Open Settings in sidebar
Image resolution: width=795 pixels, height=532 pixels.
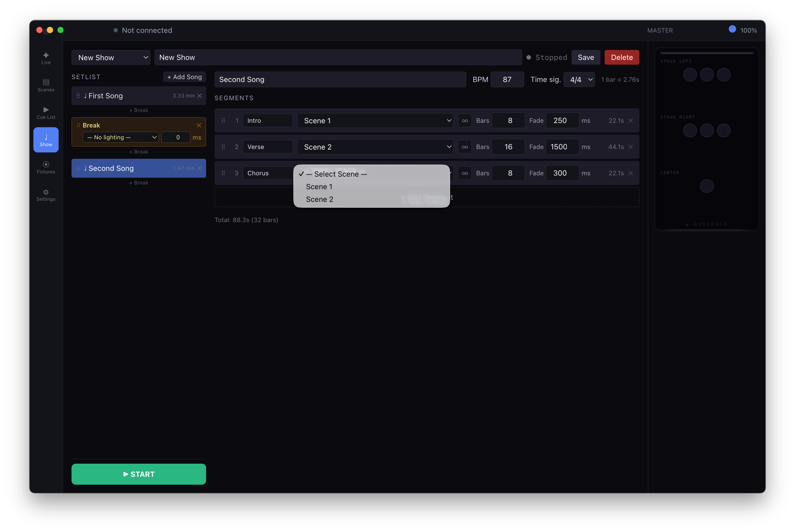pos(46,195)
